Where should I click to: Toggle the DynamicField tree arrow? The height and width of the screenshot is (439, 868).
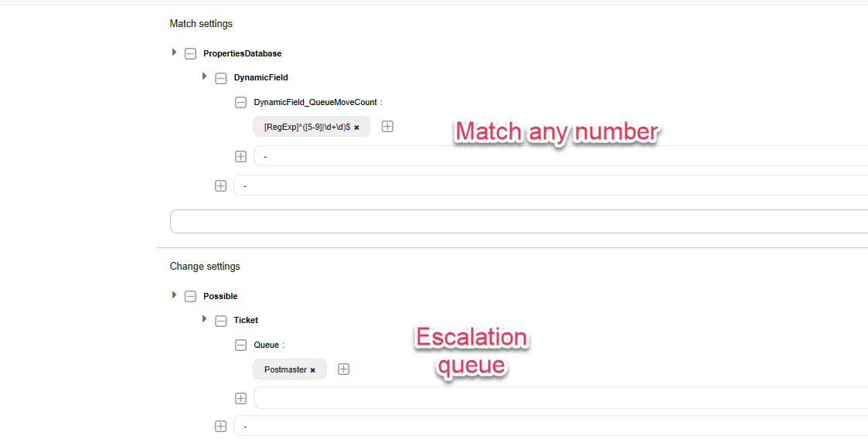(204, 77)
